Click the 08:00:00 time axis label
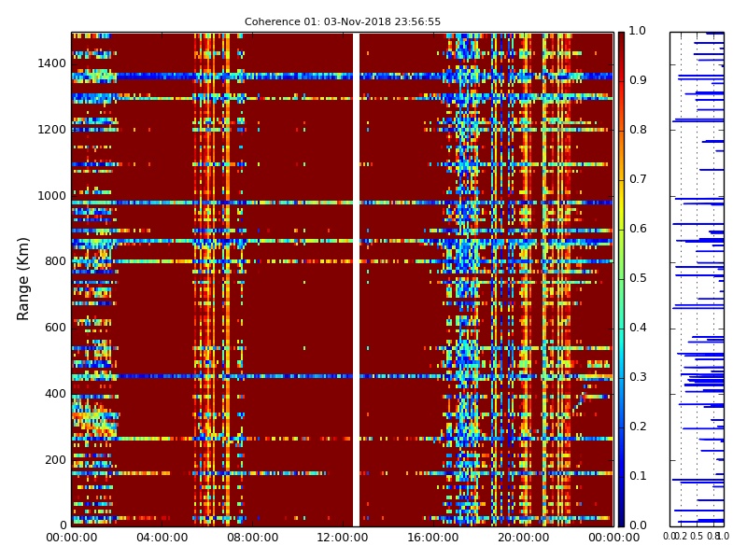Viewport: 747px width, 560px height. pos(252,538)
